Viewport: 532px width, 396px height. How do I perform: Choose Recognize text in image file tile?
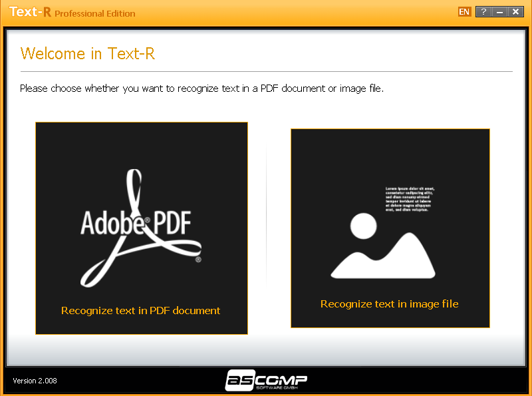click(x=390, y=228)
